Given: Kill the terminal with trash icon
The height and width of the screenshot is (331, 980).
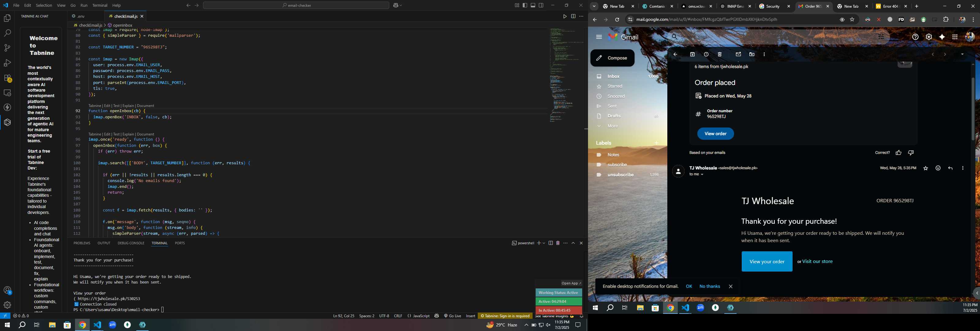Looking at the screenshot, I should (x=558, y=243).
